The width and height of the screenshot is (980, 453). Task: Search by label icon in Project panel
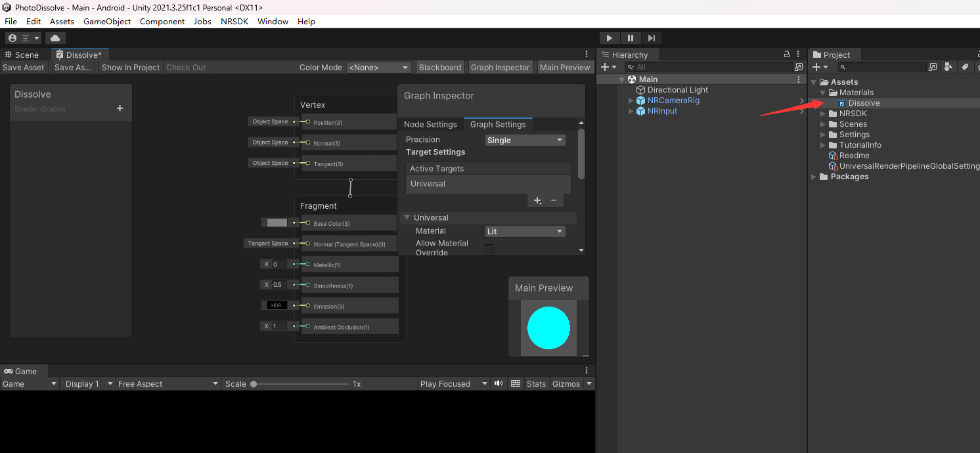click(x=964, y=67)
